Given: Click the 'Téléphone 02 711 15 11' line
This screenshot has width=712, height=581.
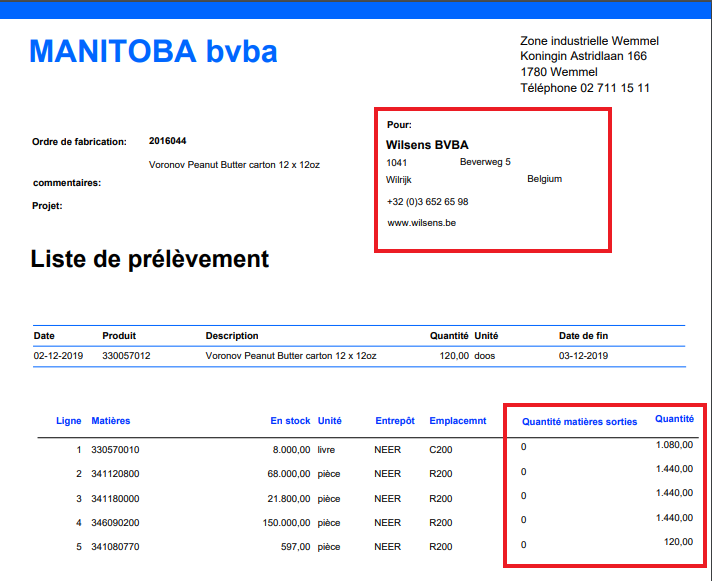Looking at the screenshot, I should click(585, 88).
